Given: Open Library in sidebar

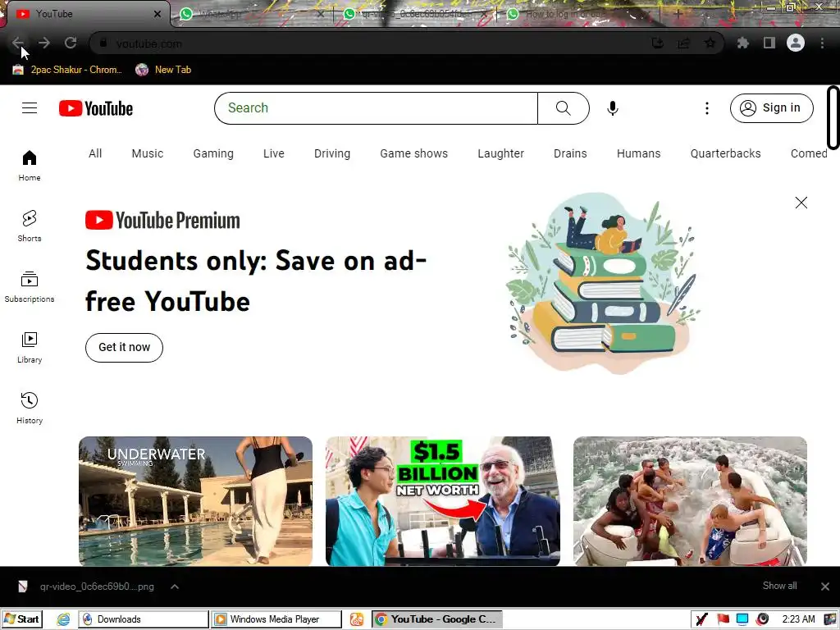Looking at the screenshot, I should tap(30, 347).
